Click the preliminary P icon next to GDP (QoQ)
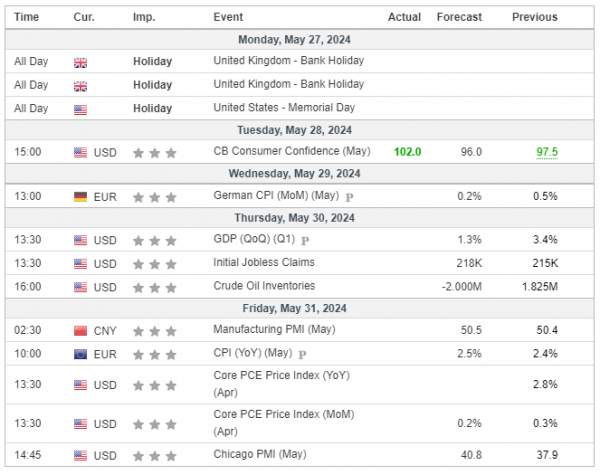The width and height of the screenshot is (600, 475). 305,241
